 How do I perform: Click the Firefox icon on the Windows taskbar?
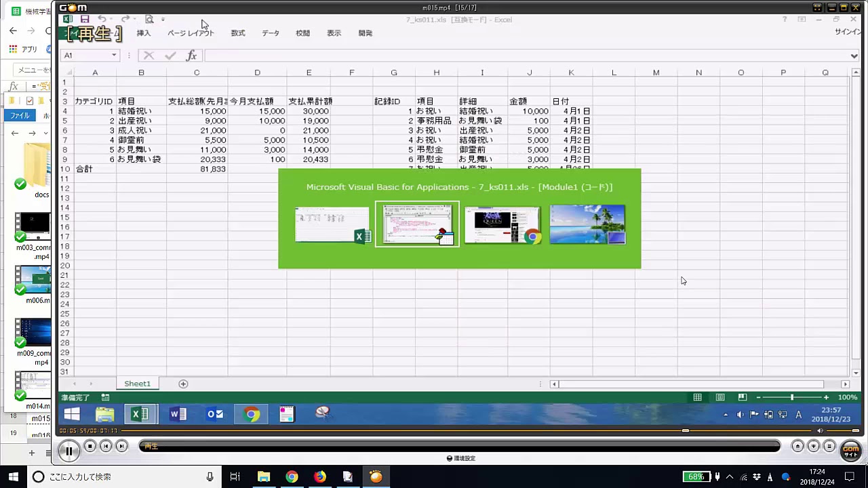[x=319, y=476]
